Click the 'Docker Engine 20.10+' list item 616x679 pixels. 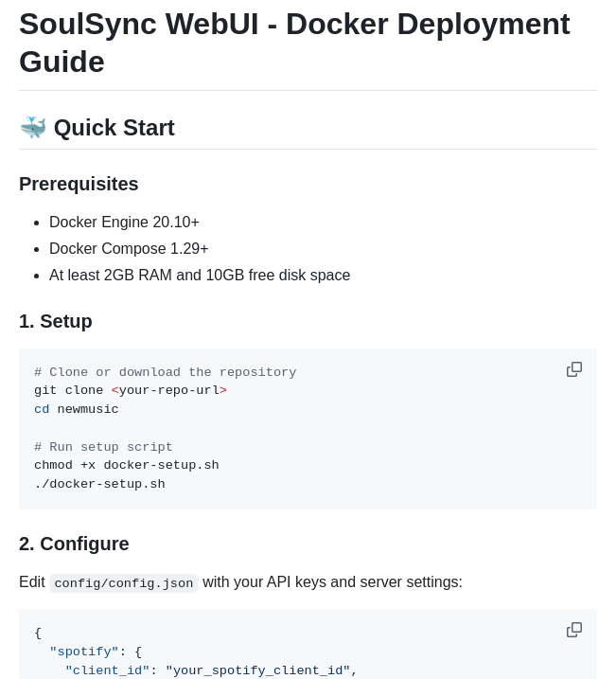point(124,222)
